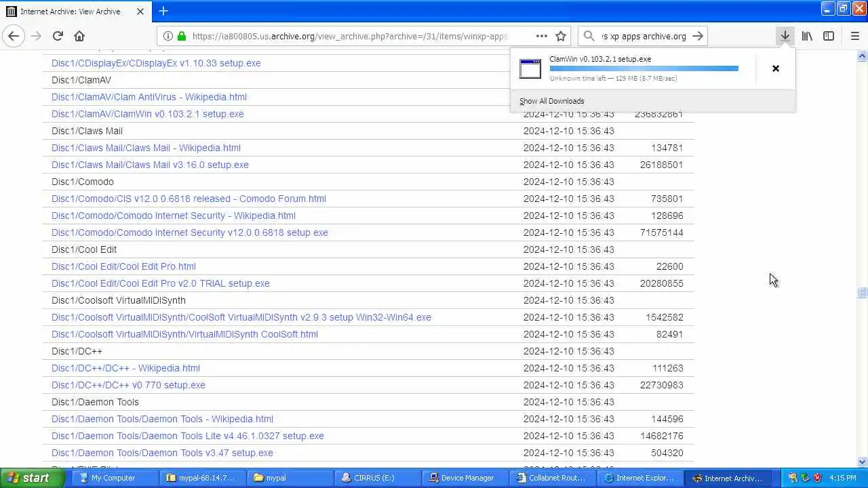Bookmark this page with the star
Viewport: 868px width, 488px height.
[x=561, y=36]
